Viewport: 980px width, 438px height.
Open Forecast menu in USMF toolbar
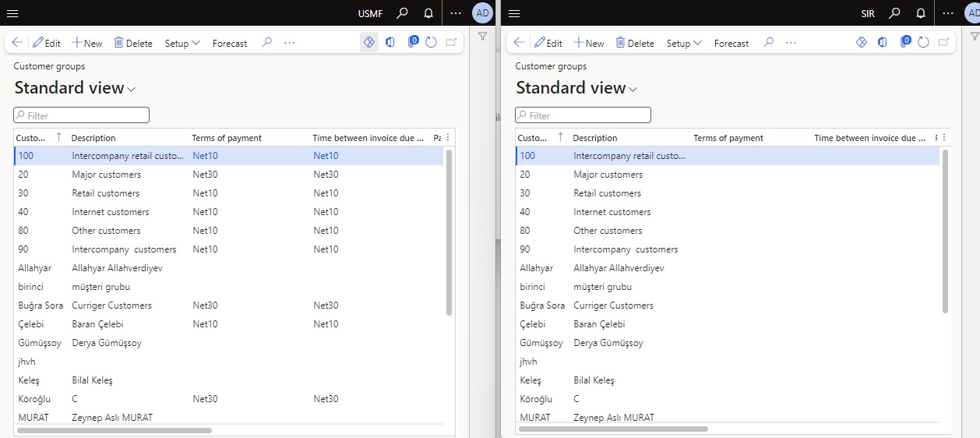[230, 43]
